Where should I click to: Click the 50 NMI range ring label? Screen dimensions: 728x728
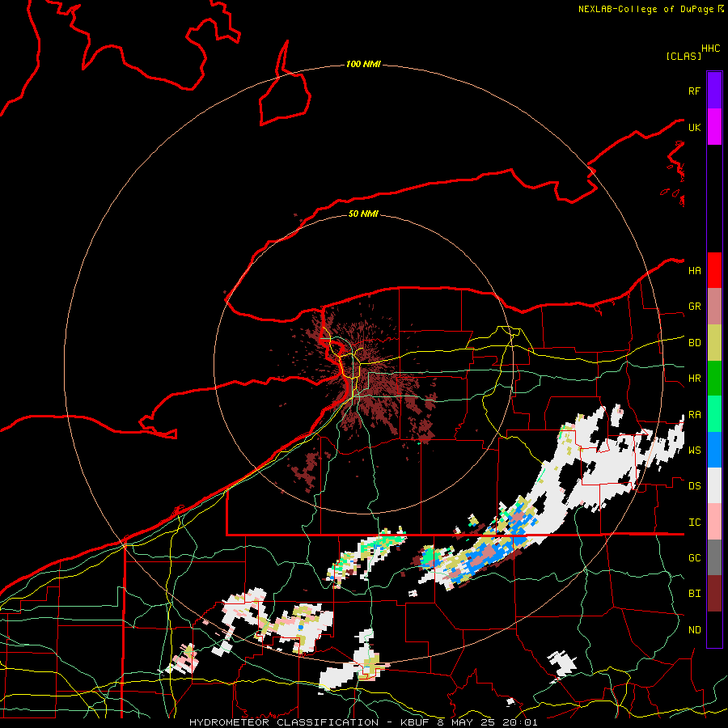coord(363,214)
